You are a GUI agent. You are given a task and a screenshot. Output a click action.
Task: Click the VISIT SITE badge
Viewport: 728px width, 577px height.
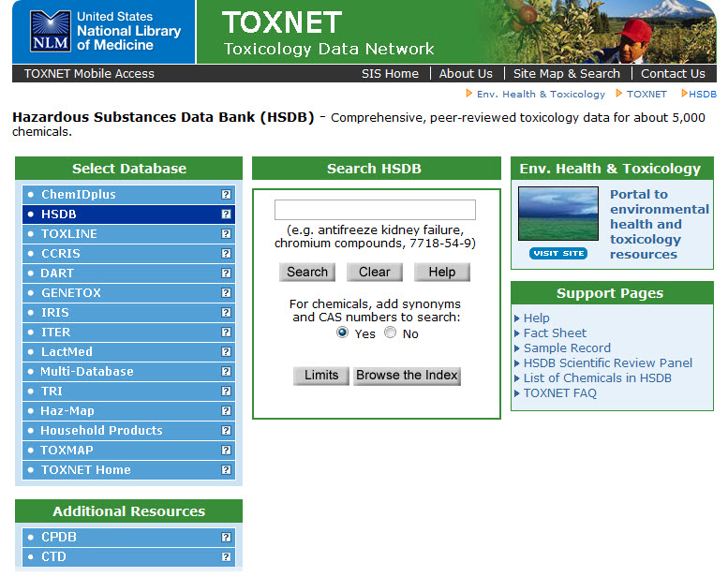(558, 254)
